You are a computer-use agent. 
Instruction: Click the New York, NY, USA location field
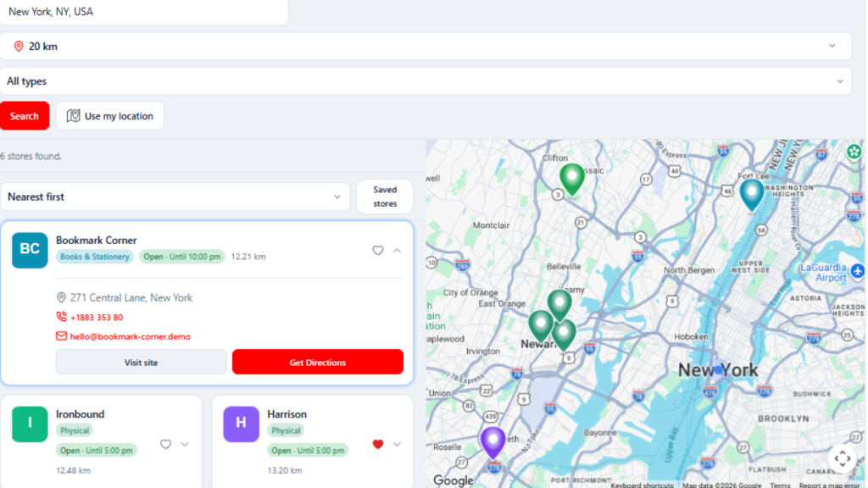click(143, 12)
